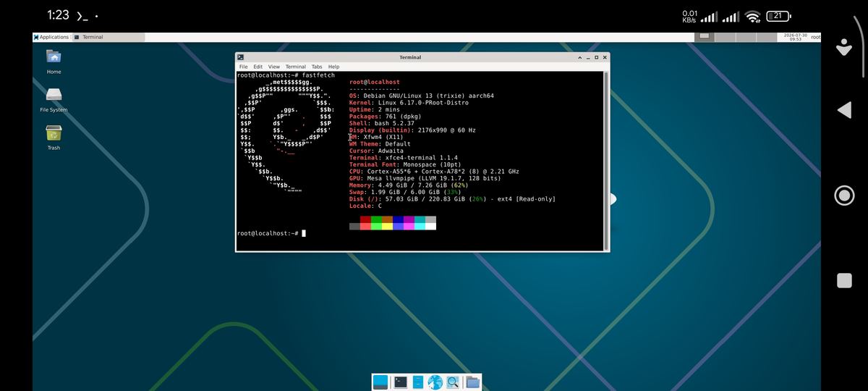Click the Kernel line reading Linux 6.17.0-PRoot-Distro
The width and height of the screenshot is (868, 391).
coord(409,103)
